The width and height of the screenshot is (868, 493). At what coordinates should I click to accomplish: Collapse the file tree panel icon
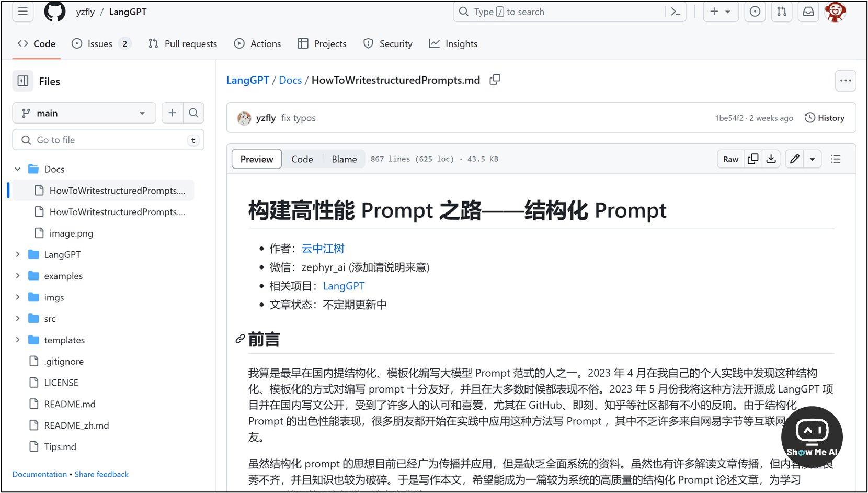pyautogui.click(x=23, y=81)
